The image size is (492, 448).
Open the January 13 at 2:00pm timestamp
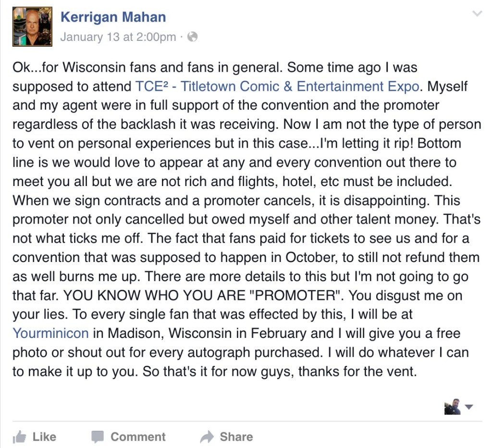tap(118, 37)
